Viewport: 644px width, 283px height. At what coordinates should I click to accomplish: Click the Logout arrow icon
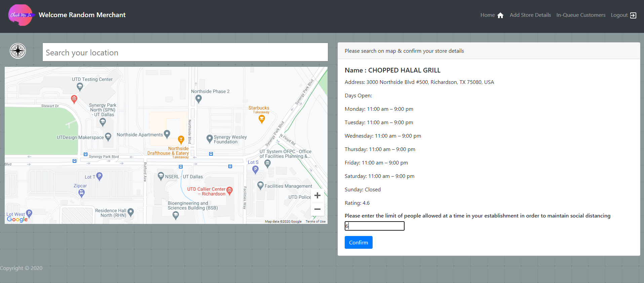click(633, 15)
